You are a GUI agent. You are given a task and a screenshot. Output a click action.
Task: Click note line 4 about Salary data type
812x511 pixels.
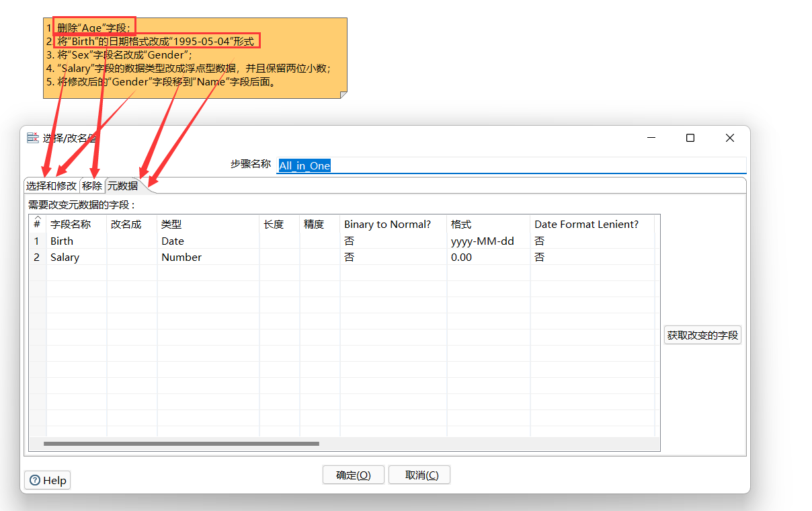coord(189,68)
